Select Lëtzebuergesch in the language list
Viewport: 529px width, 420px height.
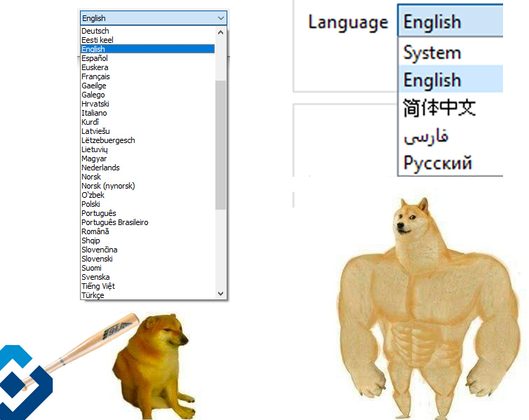(x=148, y=140)
